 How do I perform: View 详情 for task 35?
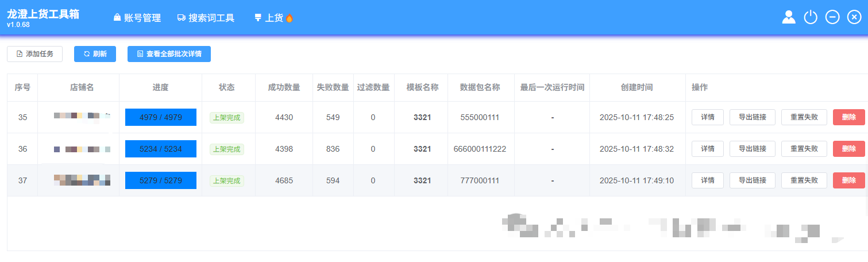(x=708, y=117)
